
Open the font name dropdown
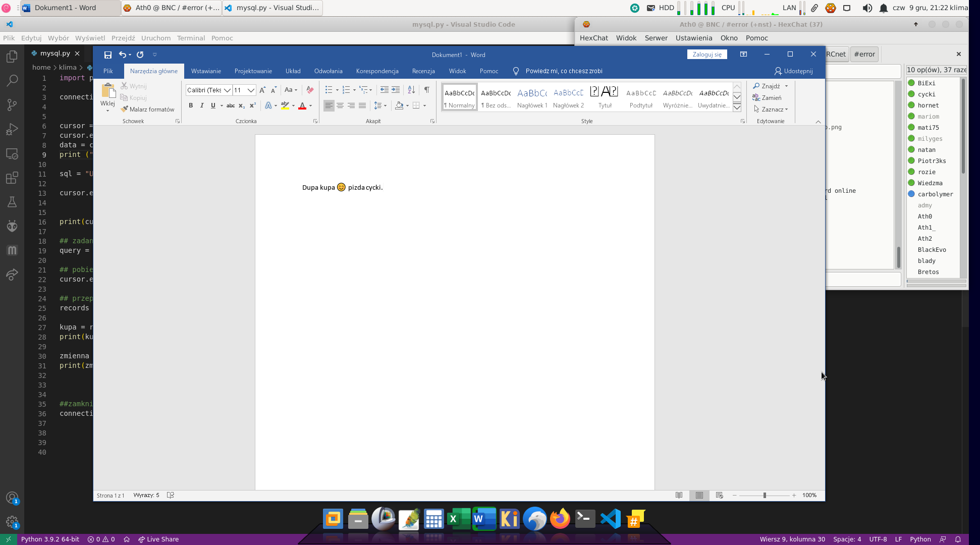(x=228, y=90)
